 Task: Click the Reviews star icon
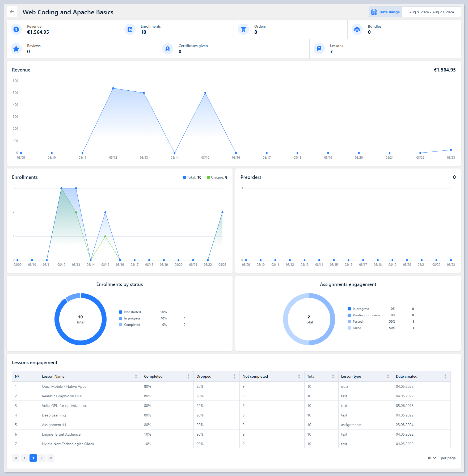tap(16, 49)
